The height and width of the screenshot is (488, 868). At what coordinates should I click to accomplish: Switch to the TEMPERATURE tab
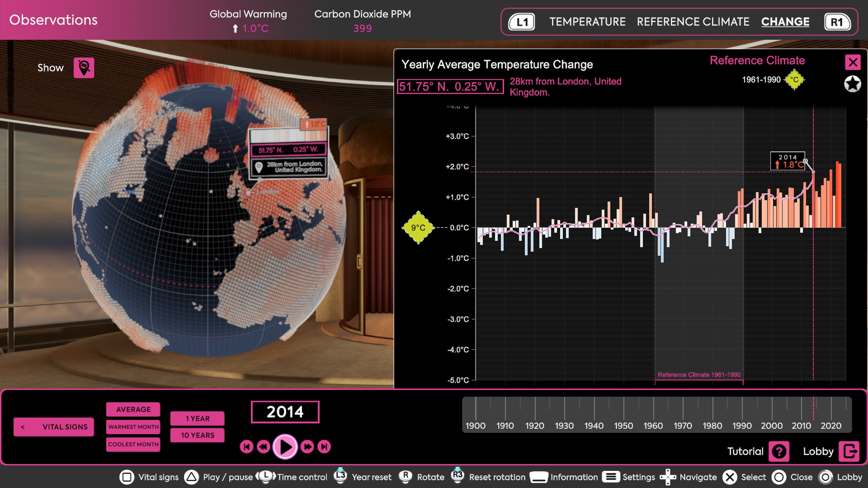point(587,22)
